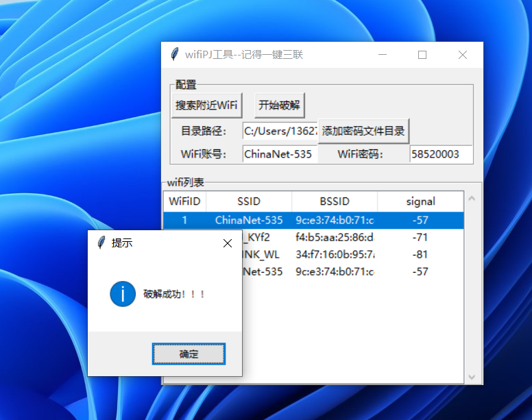The width and height of the screenshot is (532, 420).
Task: Select the row with BSSID 34:f7:16:0b:95
Action: 353,255
